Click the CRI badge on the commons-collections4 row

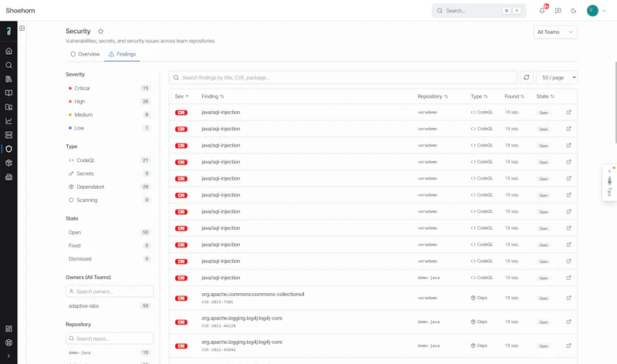[x=181, y=298]
